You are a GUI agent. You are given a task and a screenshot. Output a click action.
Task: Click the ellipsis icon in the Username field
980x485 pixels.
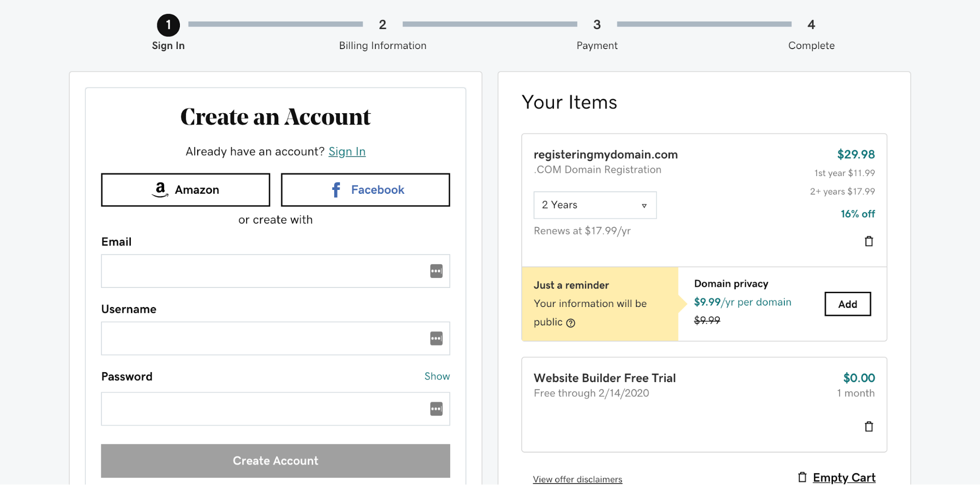(436, 338)
